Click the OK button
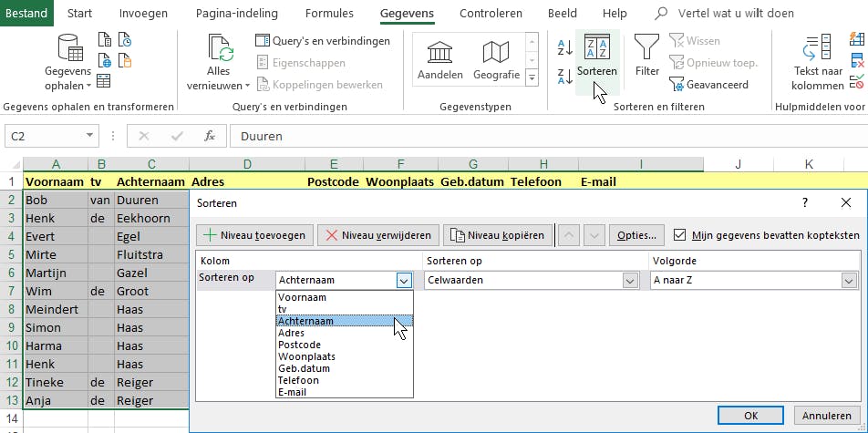The width and height of the screenshot is (868, 433). 751,416
